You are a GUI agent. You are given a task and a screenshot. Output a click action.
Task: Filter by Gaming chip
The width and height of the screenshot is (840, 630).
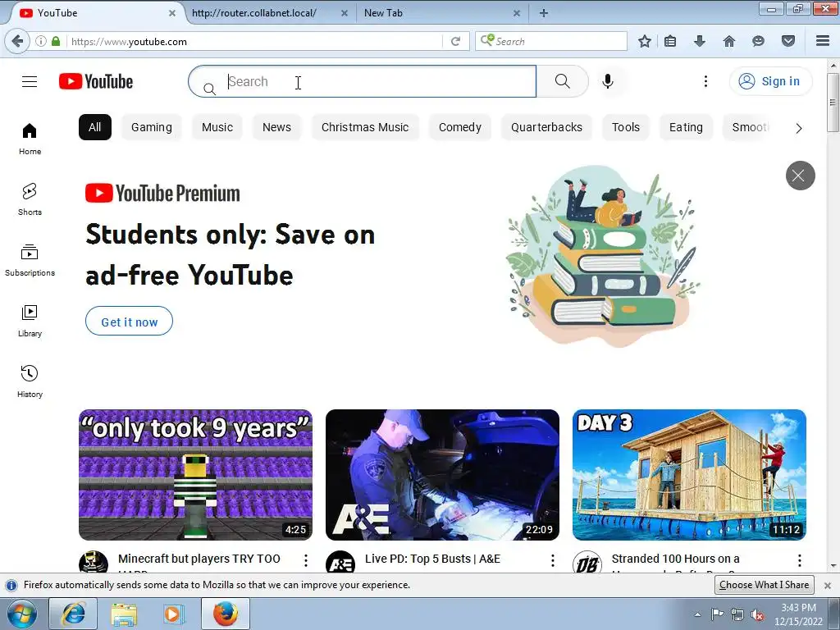pyautogui.click(x=152, y=127)
